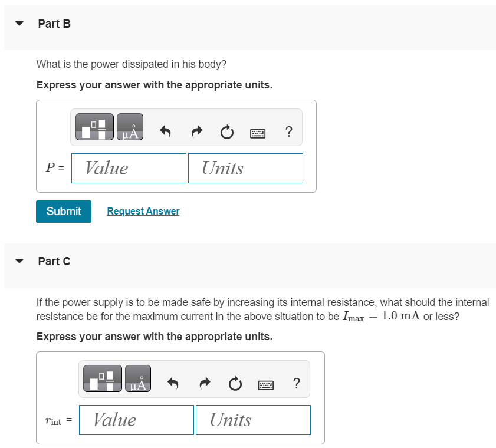The width and height of the screenshot is (496, 448).
Task: Open µÅ symbols picker in Part B
Action: point(130,127)
